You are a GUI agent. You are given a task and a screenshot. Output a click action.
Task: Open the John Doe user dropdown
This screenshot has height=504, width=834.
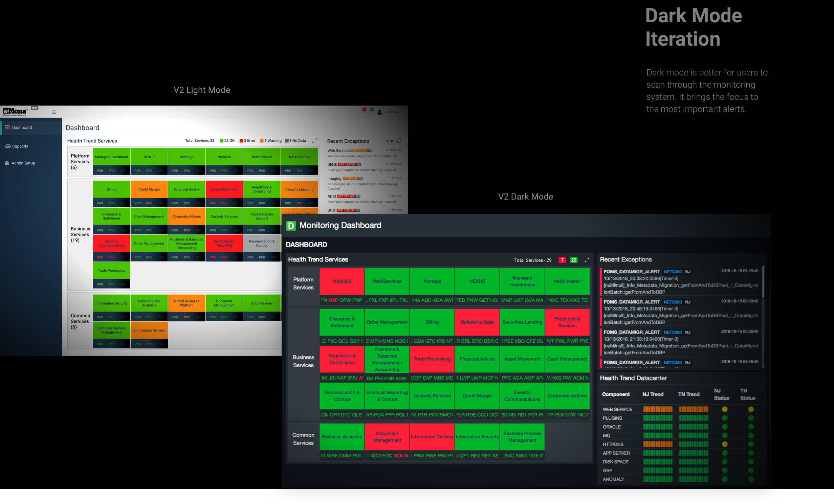[393, 112]
